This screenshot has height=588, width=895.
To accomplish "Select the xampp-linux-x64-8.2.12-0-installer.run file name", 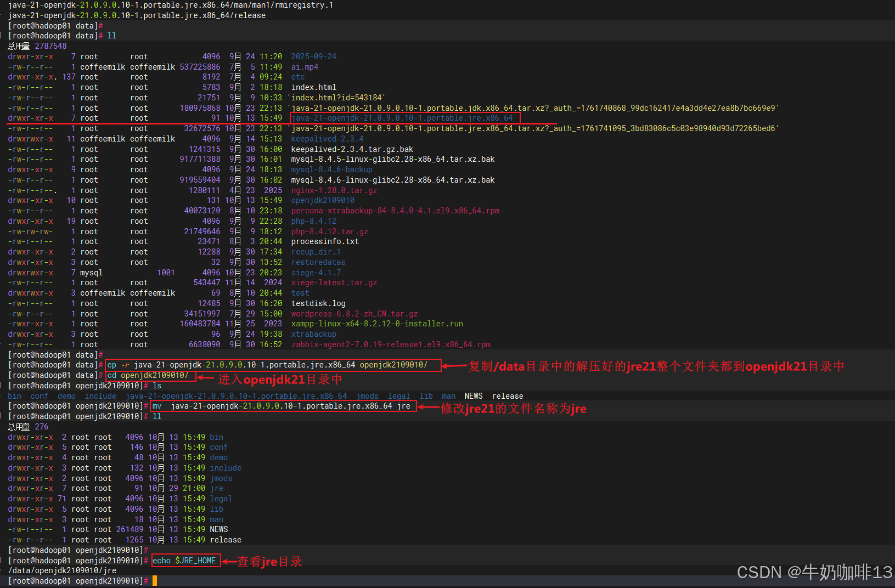I will (377, 324).
